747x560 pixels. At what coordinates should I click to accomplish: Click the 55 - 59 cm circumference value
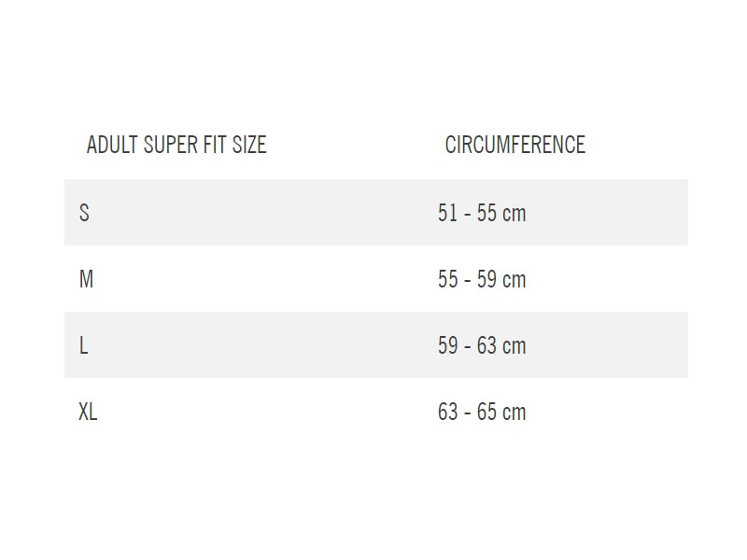pos(482,279)
